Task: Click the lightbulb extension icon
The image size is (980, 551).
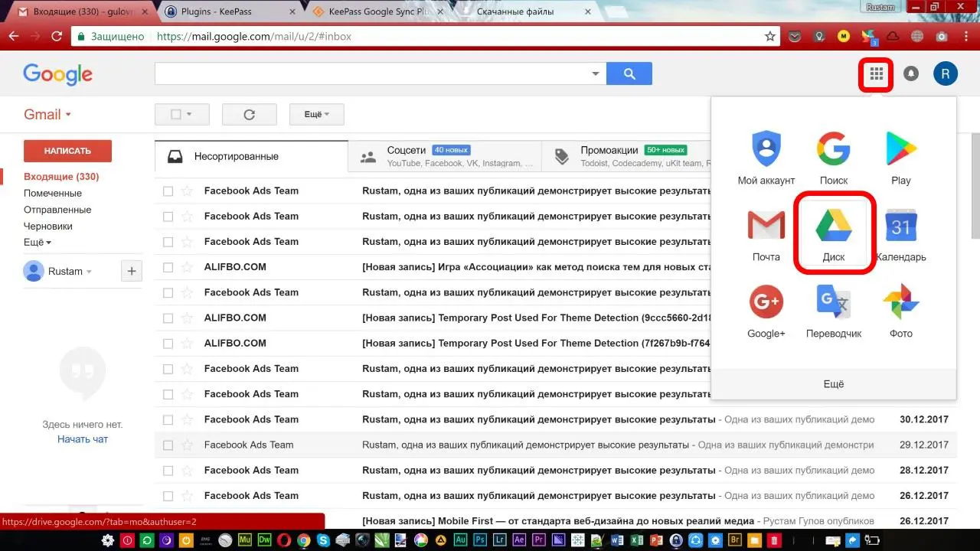Action: 820,36
